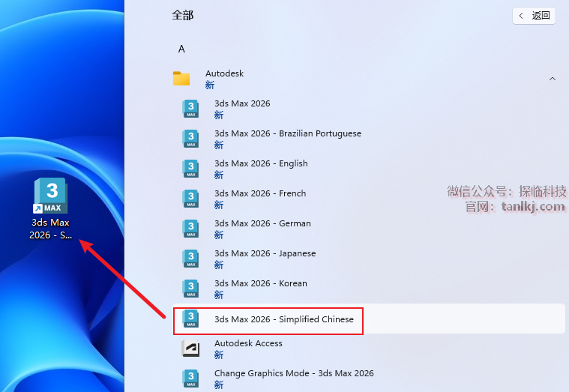The image size is (569, 392).
Task: Click the Autodesk folder icon
Action: 181,79
